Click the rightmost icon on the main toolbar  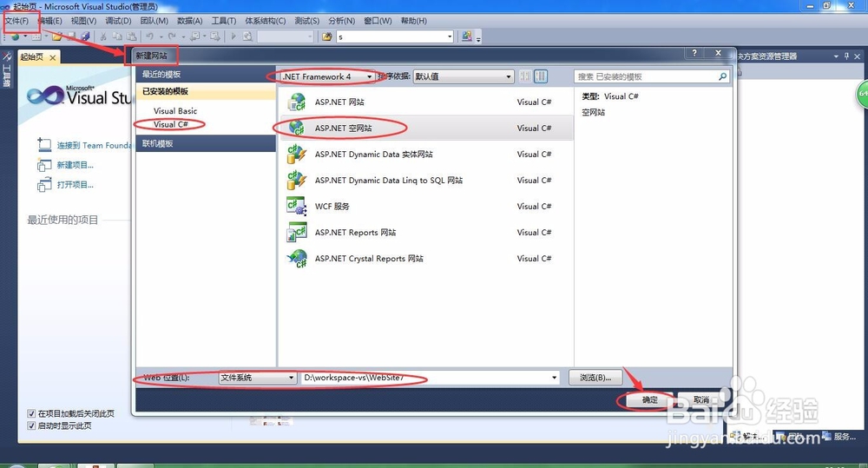[467, 36]
